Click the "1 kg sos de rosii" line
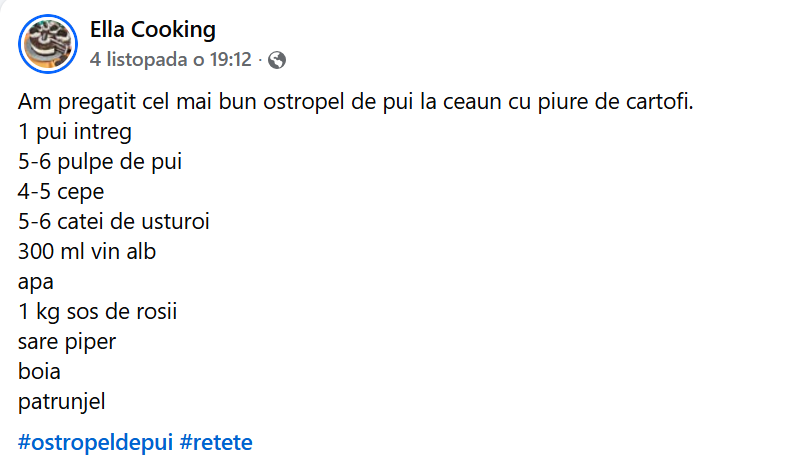Viewport: 786px width, 467px height. point(97,312)
